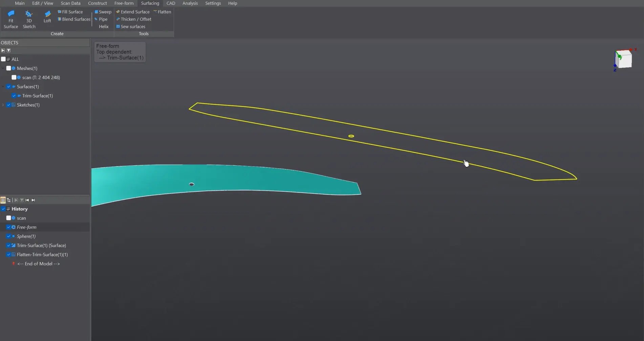Open the Extend Surface tool

[133, 12]
